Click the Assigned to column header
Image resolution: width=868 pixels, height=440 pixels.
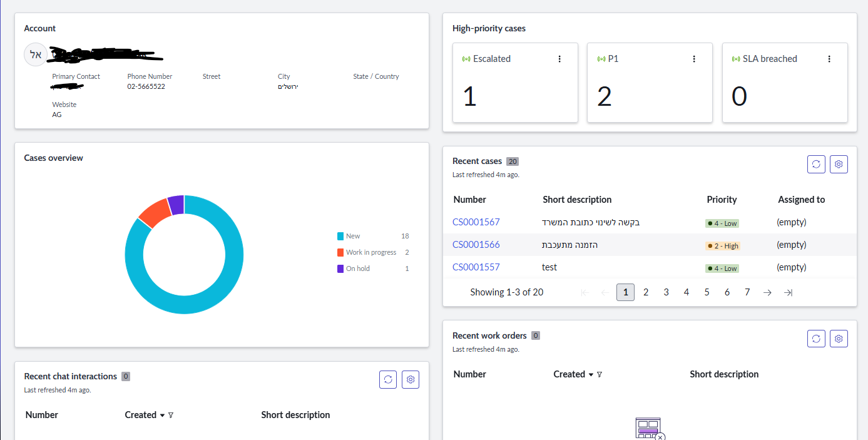pos(802,200)
